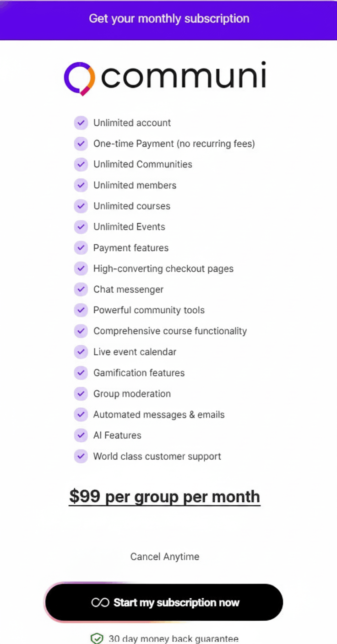Click the checkmark beside Unlimited members

pyautogui.click(x=81, y=185)
